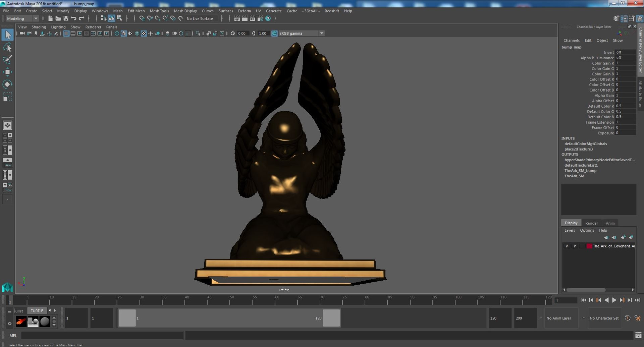Open the No Character Set dropdown
The width and height of the screenshot is (644, 347).
point(584,318)
